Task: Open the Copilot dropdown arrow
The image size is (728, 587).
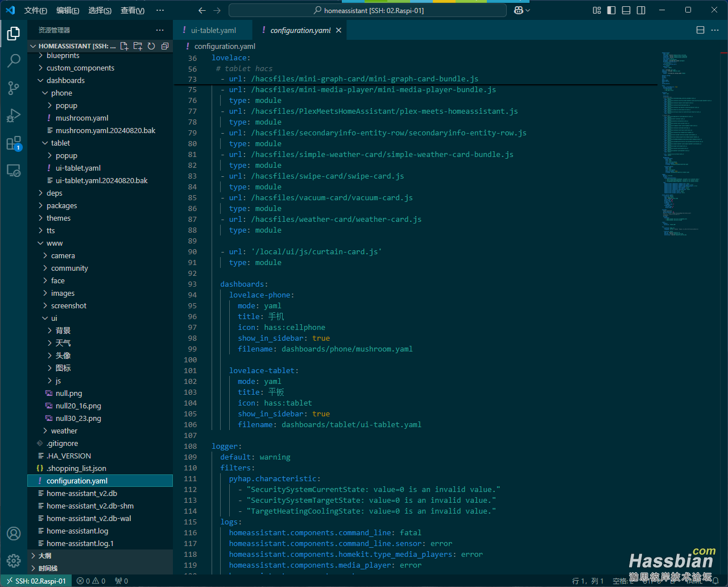Action: click(528, 10)
